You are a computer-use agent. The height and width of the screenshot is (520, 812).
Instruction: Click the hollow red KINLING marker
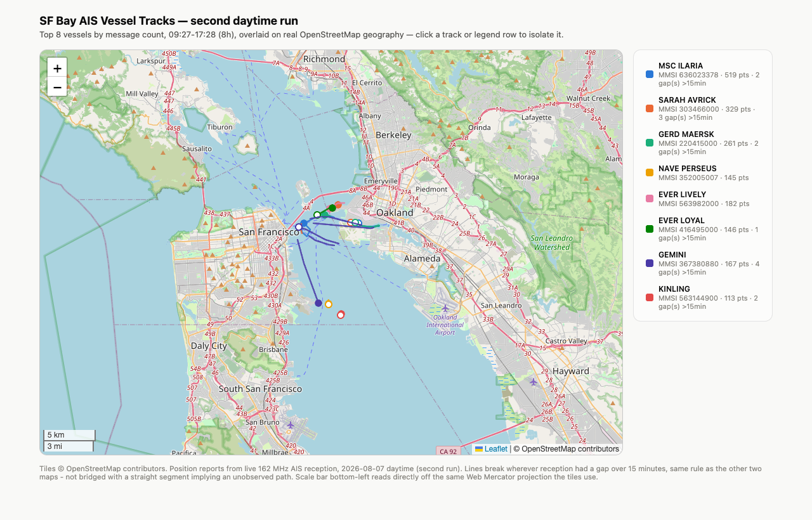(x=341, y=315)
